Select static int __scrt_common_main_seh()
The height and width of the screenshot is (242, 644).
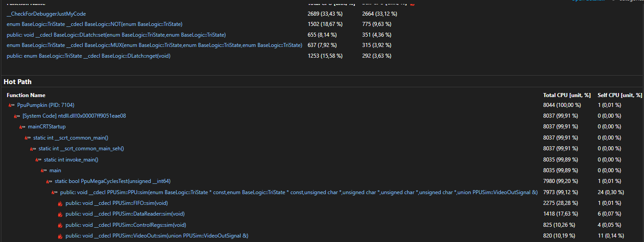pos(81,149)
